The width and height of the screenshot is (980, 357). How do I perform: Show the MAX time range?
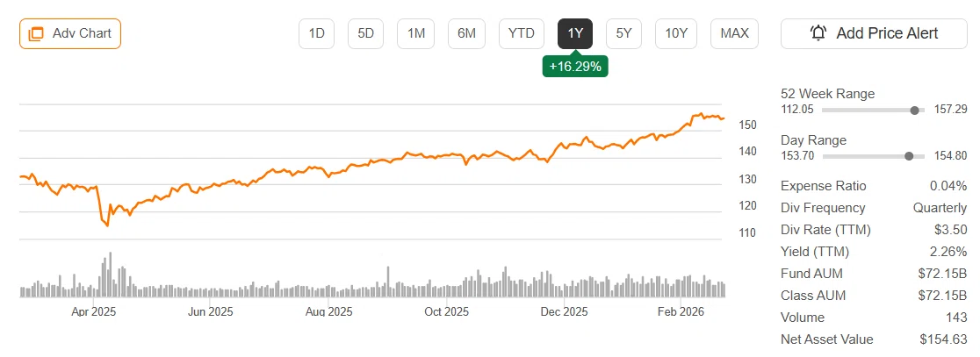click(x=734, y=33)
